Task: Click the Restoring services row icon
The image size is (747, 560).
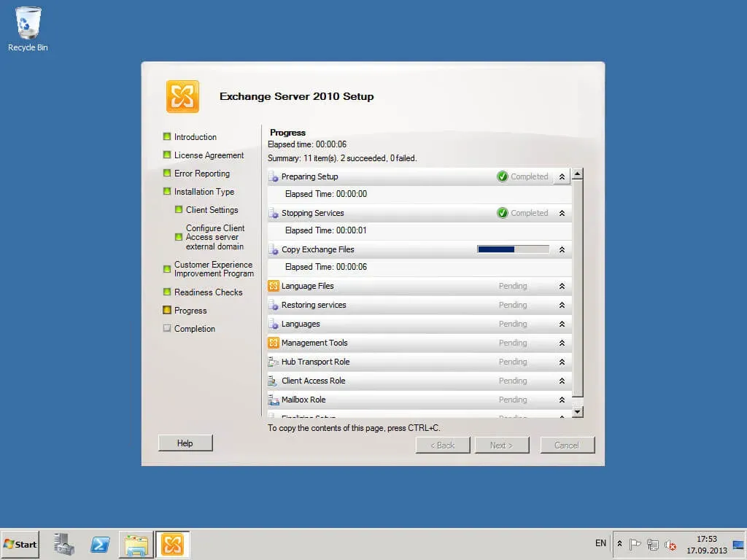Action: pos(274,305)
